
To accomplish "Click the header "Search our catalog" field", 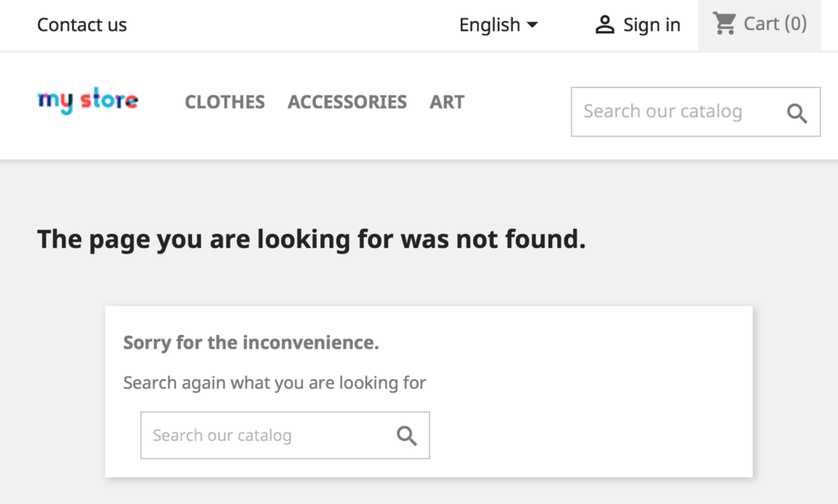I will (x=670, y=111).
